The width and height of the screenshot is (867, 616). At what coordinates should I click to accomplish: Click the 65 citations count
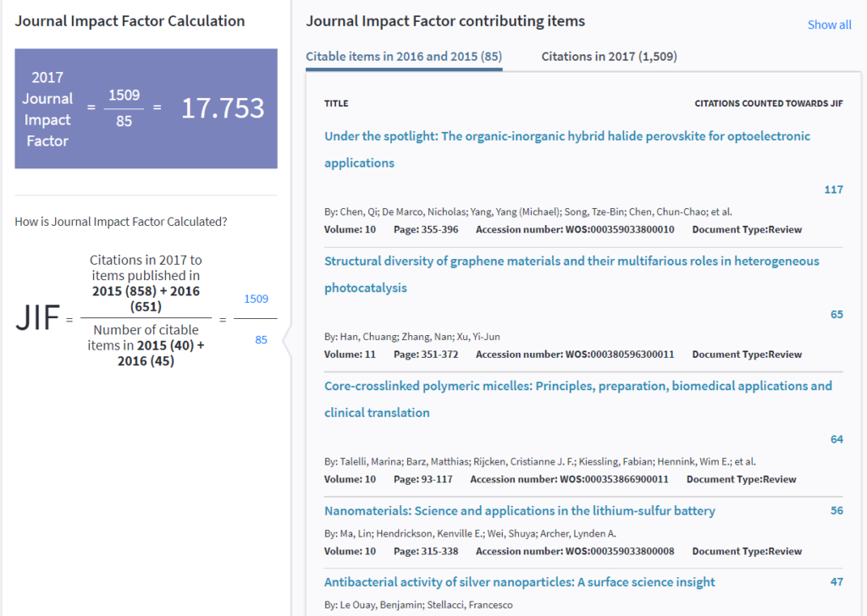837,315
